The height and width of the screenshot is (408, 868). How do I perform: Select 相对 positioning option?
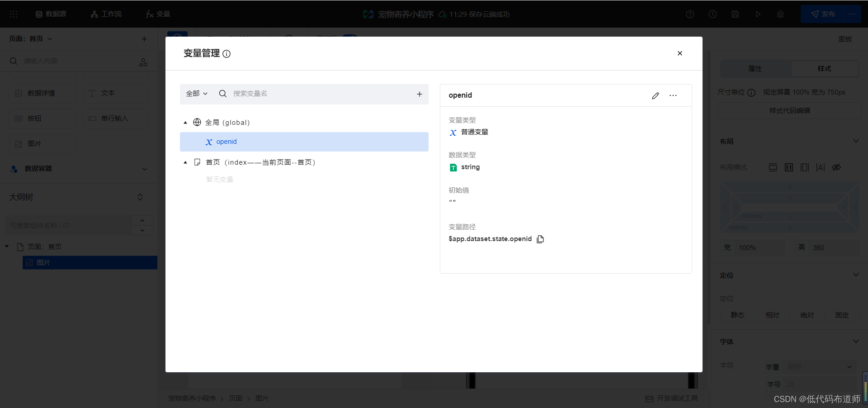click(x=772, y=315)
